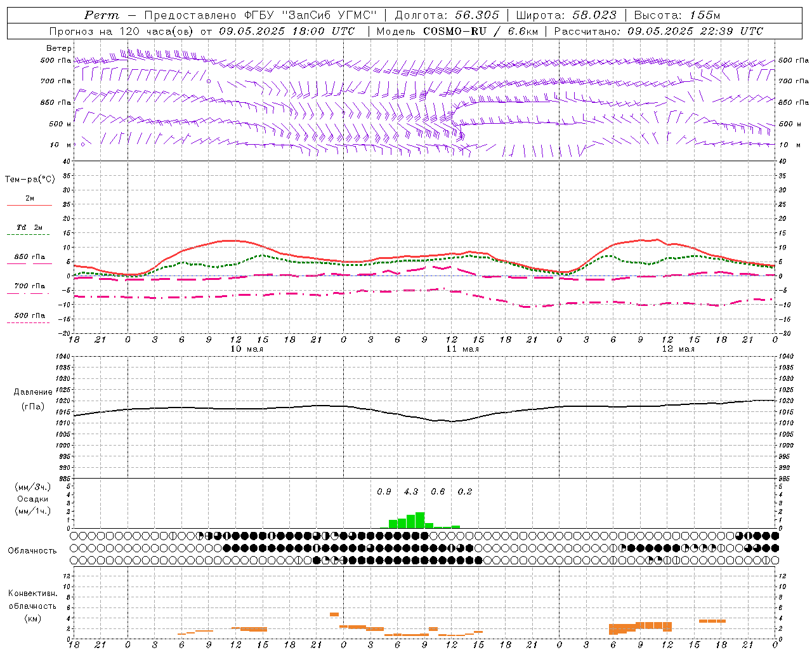Click the model name COSMO-RU / 6.6км
Screen dimensions: 812x650
click(480, 31)
